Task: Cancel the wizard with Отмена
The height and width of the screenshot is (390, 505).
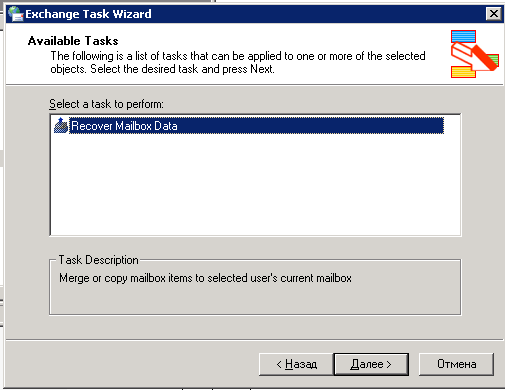Action: pyautogui.click(x=456, y=364)
